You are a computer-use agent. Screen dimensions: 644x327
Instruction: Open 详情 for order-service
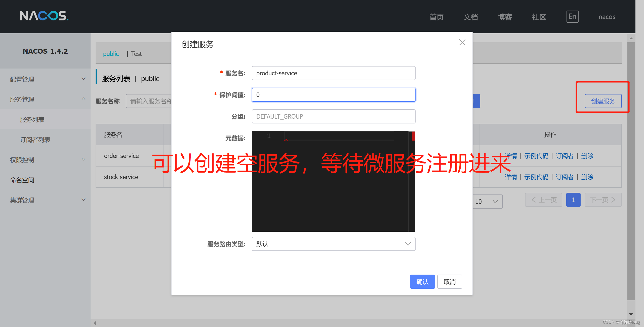511,156
